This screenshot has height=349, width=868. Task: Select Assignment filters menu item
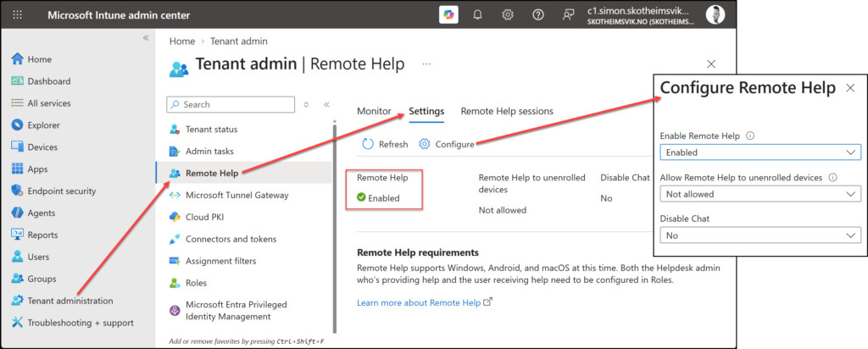point(221,261)
